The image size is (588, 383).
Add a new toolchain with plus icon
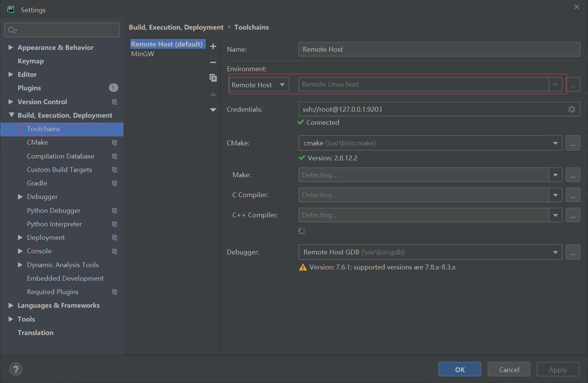pos(213,46)
